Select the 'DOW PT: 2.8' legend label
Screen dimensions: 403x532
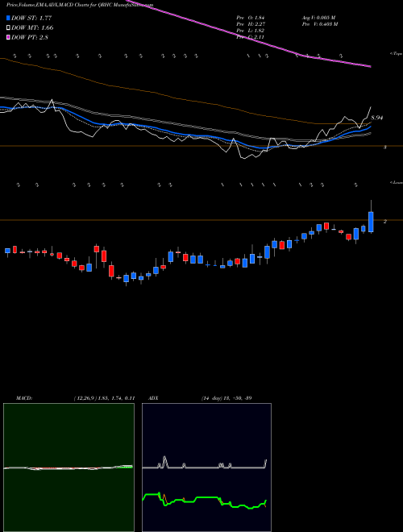tap(30, 37)
